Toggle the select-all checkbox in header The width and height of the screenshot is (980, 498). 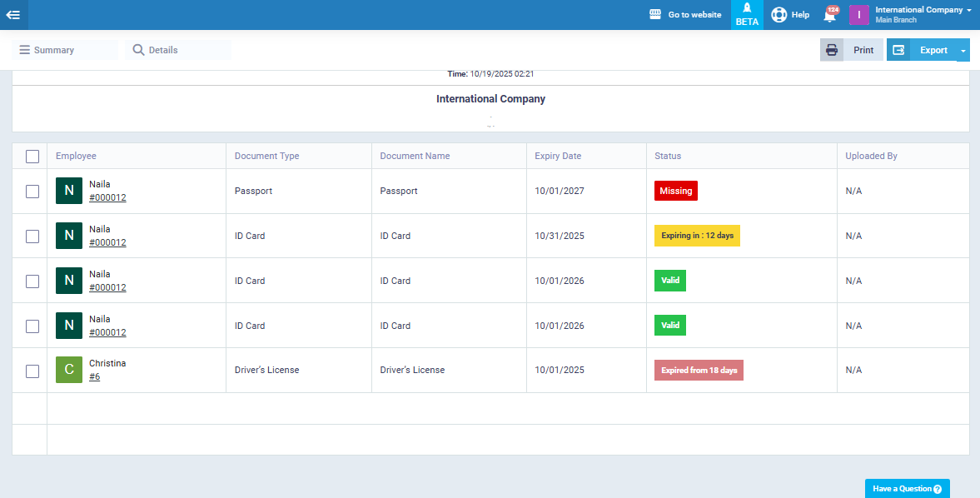coord(32,157)
